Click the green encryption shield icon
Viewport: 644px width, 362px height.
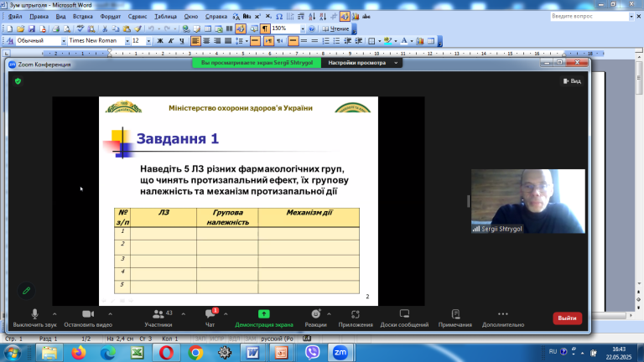point(18,81)
